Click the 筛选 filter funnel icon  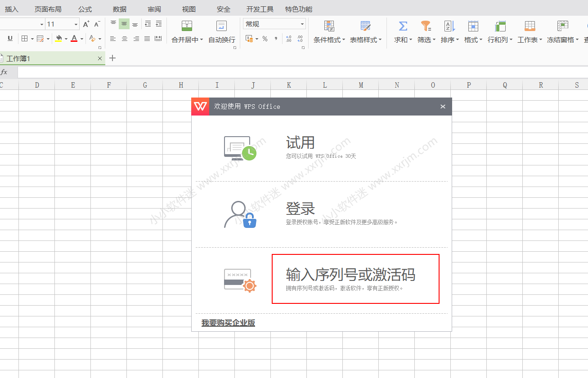click(x=426, y=26)
